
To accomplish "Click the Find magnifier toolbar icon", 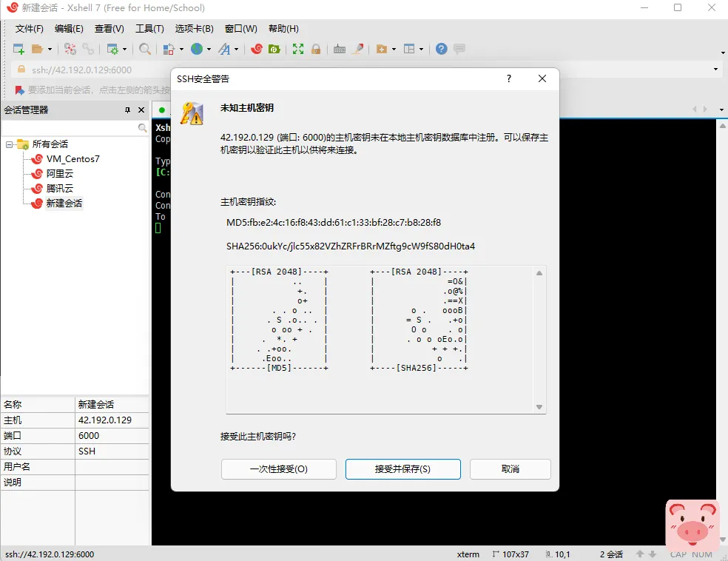I will [145, 49].
